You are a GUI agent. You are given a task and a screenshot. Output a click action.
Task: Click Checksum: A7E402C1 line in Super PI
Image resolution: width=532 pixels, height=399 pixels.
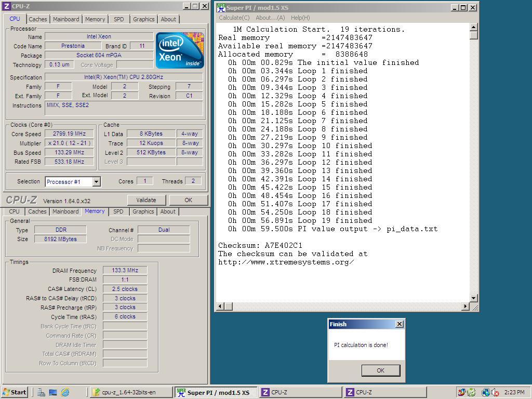[x=260, y=245]
